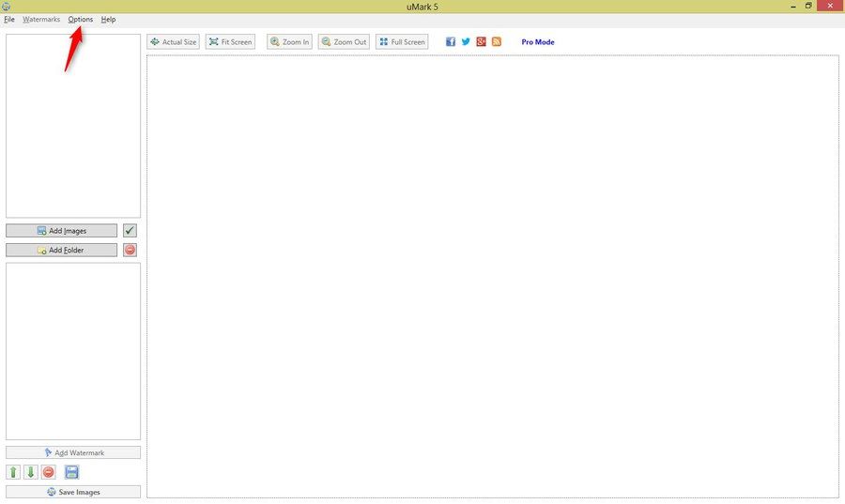This screenshot has width=845, height=504.
Task: Click the red remove images icon
Action: pyautogui.click(x=130, y=250)
